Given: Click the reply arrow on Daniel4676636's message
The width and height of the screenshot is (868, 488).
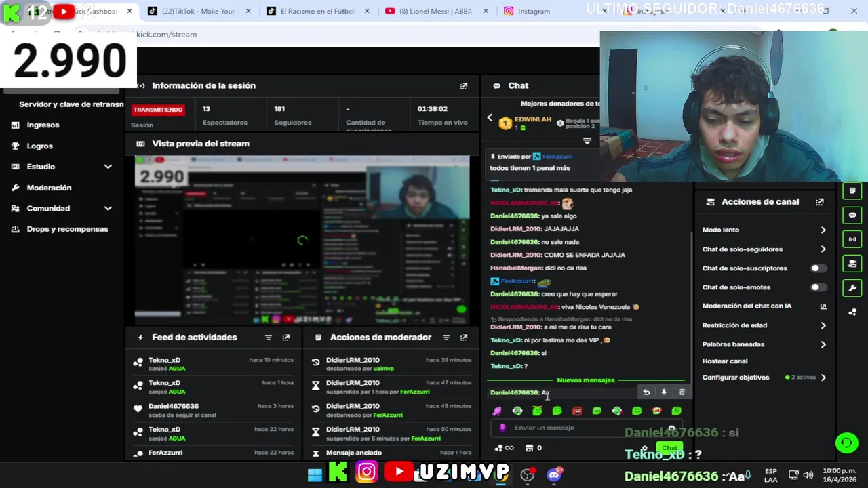Looking at the screenshot, I should point(646,392).
